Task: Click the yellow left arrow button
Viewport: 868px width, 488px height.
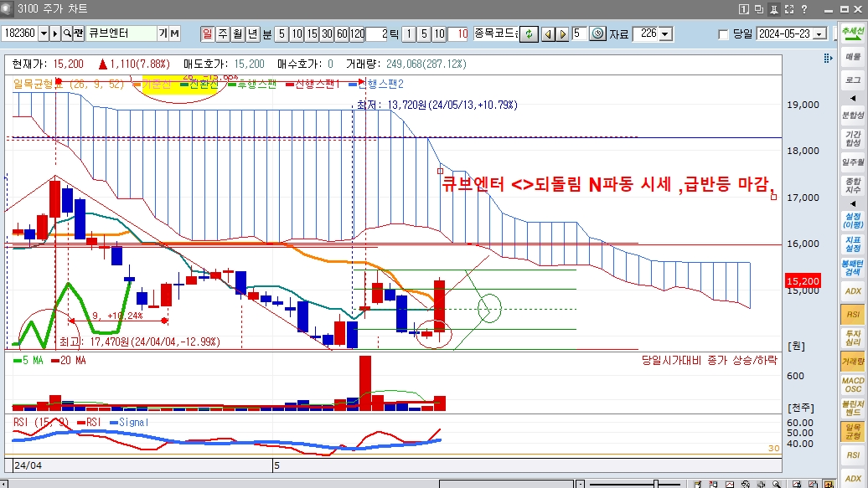Action: click(547, 34)
